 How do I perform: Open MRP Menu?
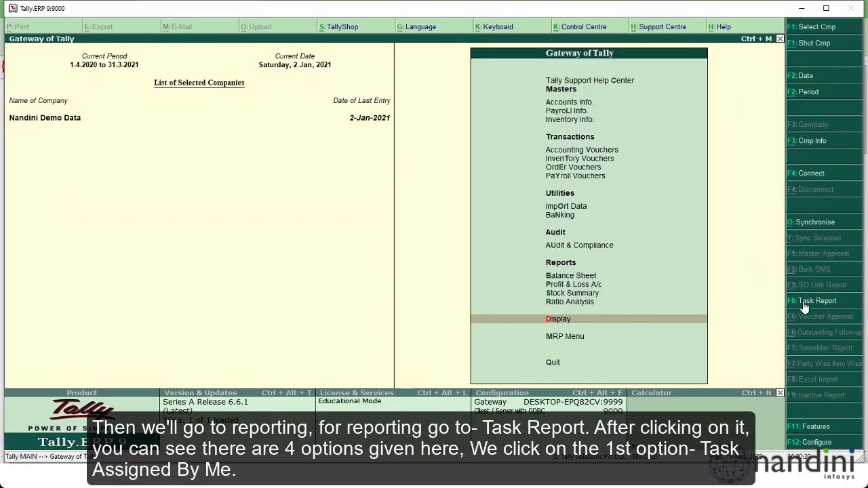[x=565, y=337]
